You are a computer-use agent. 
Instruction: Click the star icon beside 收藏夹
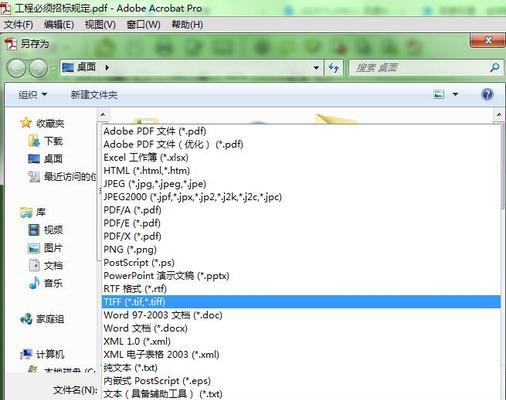point(26,123)
